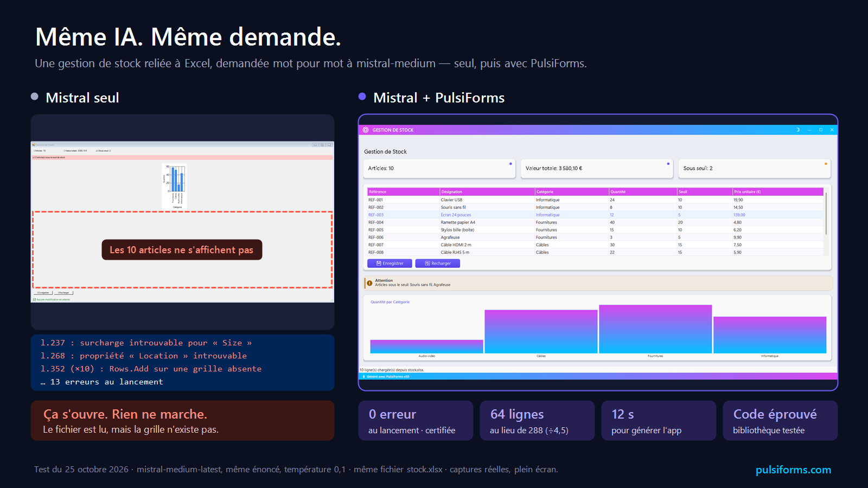
Task: Click the Catégorie column header
Action: (x=572, y=191)
